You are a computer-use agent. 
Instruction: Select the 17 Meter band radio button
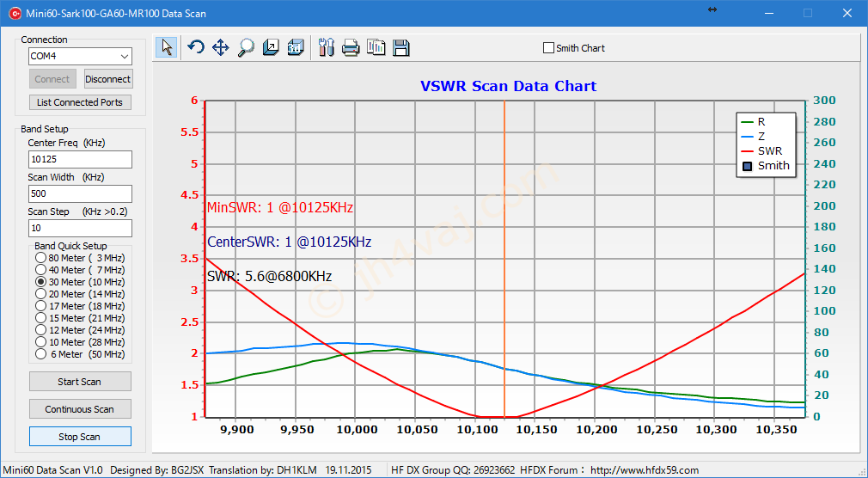[x=40, y=306]
